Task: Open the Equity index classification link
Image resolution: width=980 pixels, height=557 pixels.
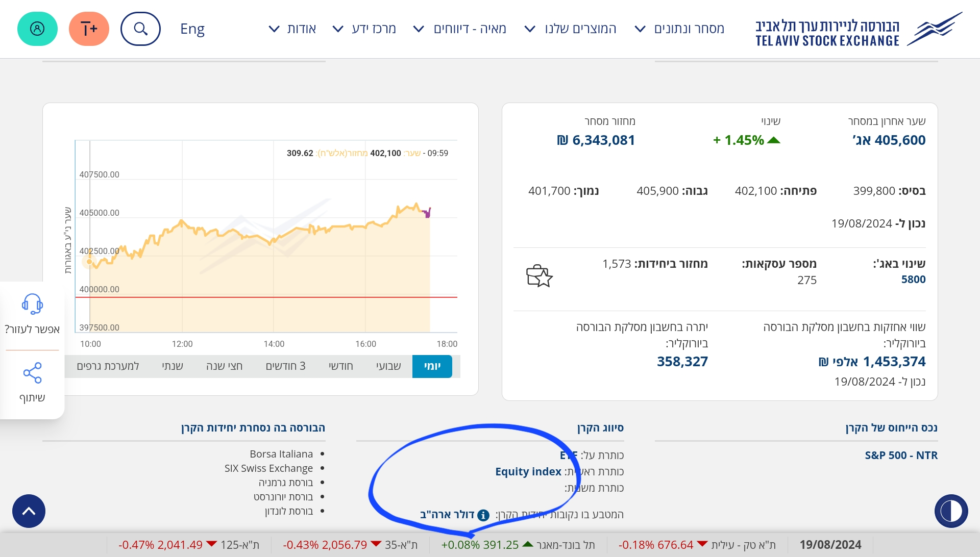Action: pyautogui.click(x=528, y=471)
